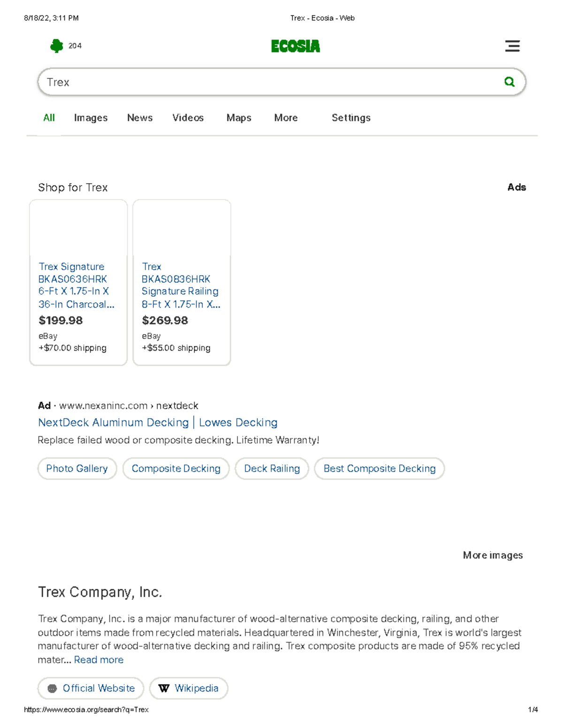The image size is (563, 728).
Task: Click the Official Website button
Action: (x=90, y=688)
